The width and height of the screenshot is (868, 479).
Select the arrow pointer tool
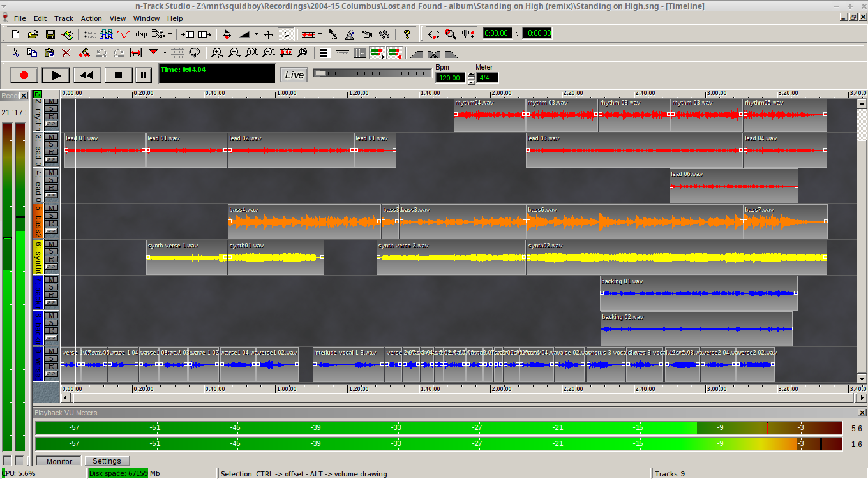[x=286, y=34]
